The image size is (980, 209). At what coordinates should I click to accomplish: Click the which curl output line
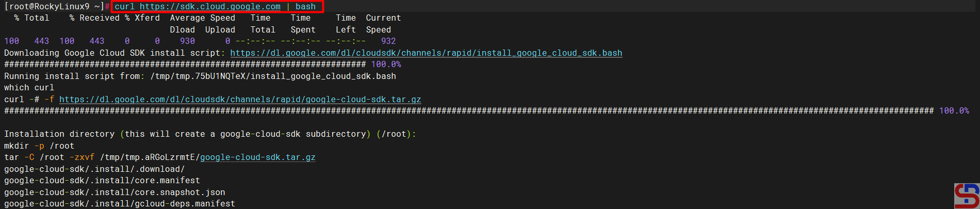[x=29, y=87]
